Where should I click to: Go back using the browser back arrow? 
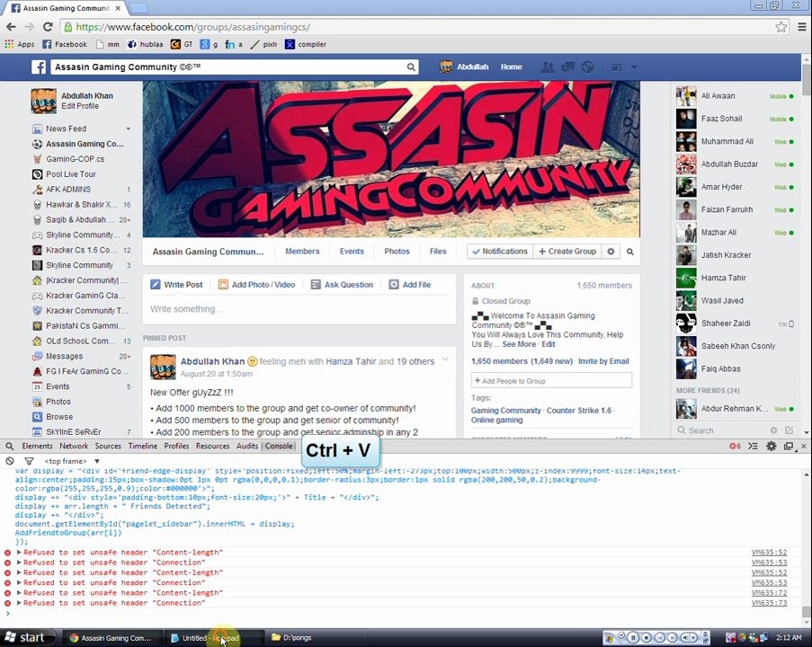coord(11,27)
